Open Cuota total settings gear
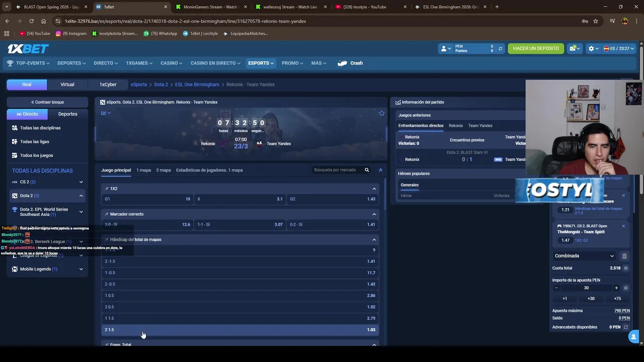This screenshot has height=362, width=644. pyautogui.click(x=626, y=268)
